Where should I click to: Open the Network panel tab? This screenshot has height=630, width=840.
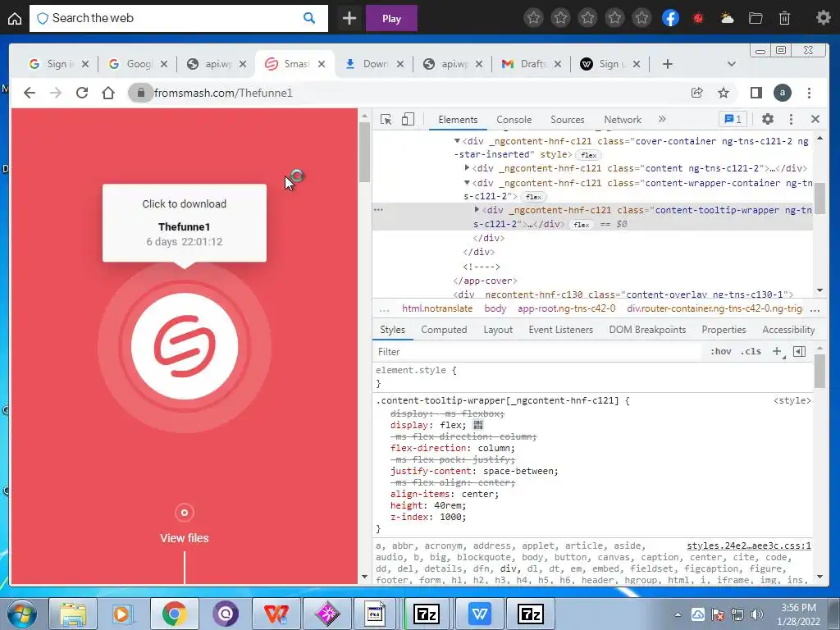pyautogui.click(x=623, y=120)
